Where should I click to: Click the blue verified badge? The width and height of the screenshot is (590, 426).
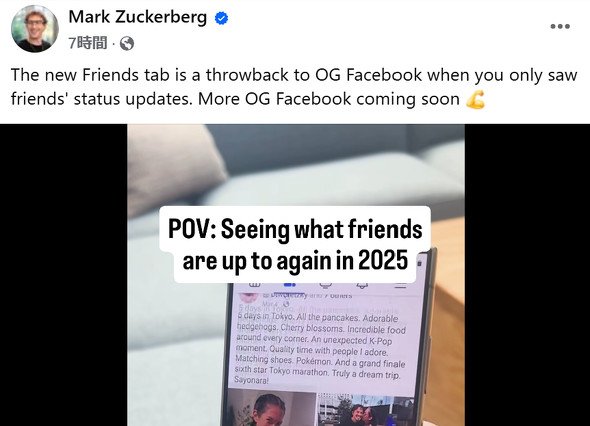click(222, 18)
